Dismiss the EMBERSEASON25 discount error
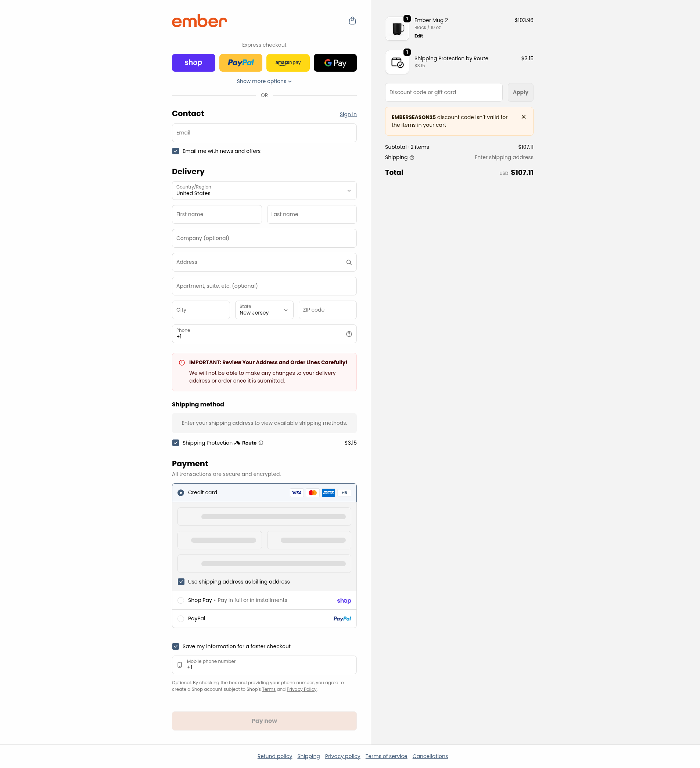This screenshot has width=700, height=768. (524, 117)
